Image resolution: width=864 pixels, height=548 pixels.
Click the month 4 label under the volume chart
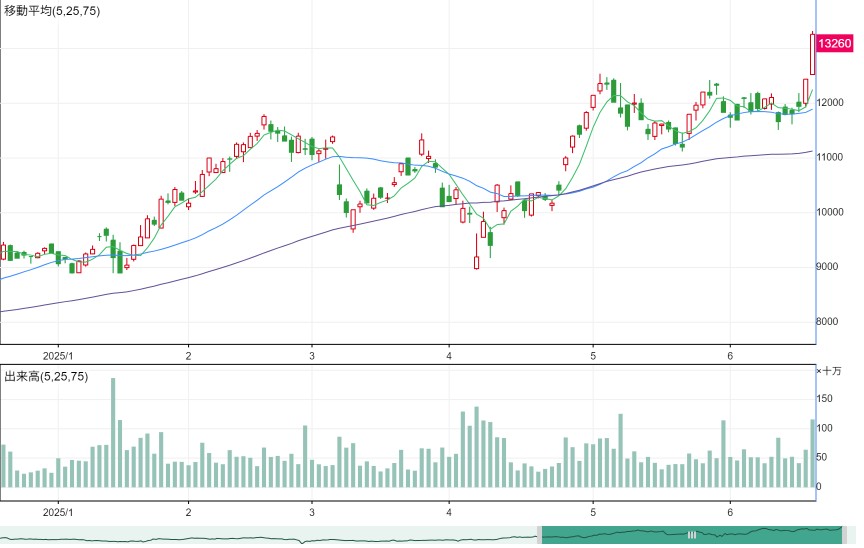point(449,512)
